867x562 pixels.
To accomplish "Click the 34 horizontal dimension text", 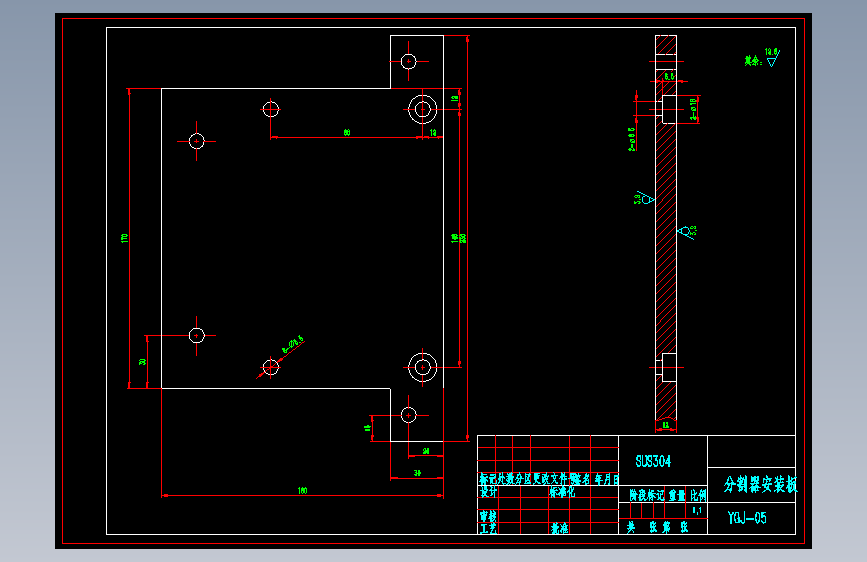I will point(417,473).
